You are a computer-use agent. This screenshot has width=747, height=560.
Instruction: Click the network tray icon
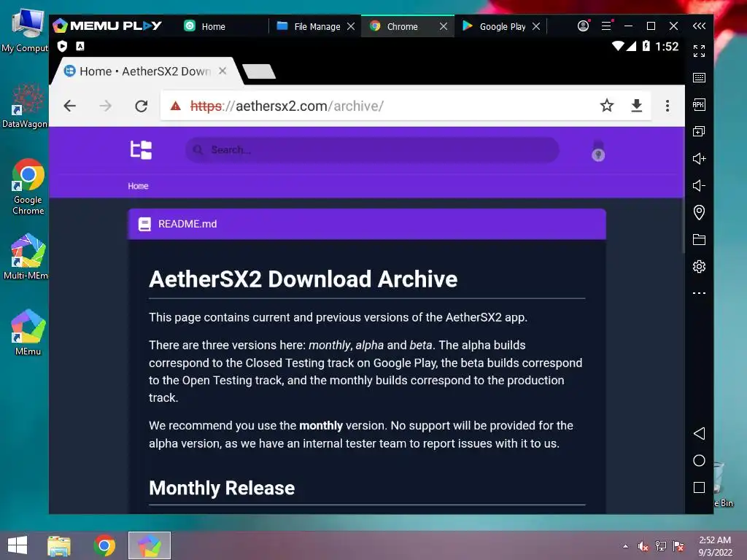(661, 546)
